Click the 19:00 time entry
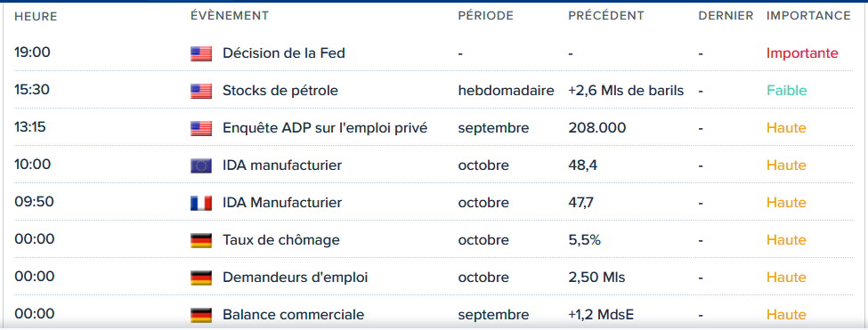This screenshot has height=330, width=868. pos(33,52)
